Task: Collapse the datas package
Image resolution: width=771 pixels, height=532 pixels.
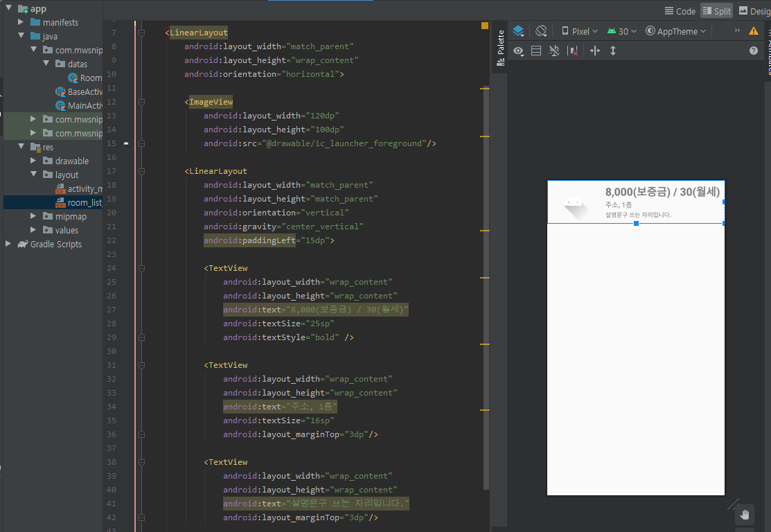Action: 46,64
